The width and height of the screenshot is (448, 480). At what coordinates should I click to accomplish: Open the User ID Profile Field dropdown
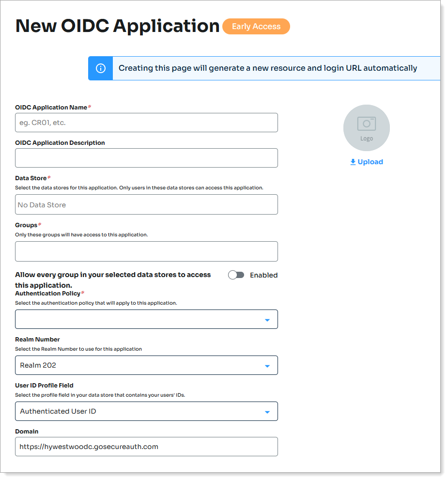point(268,411)
